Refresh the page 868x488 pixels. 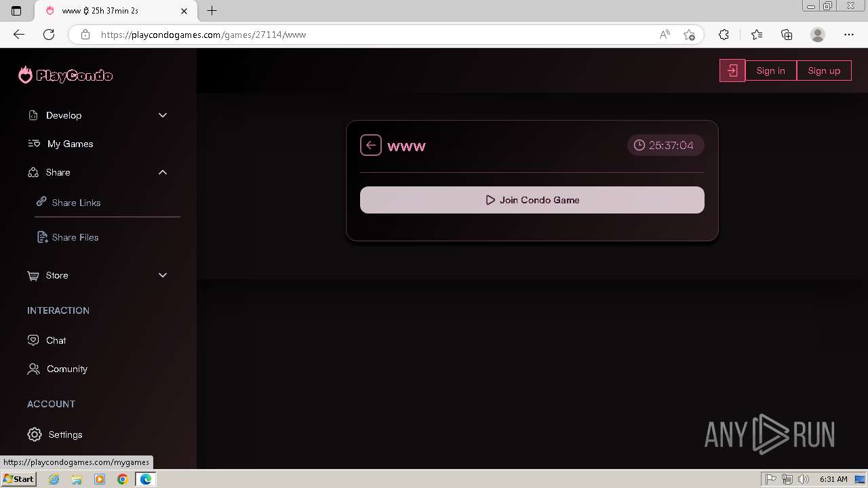pyautogui.click(x=49, y=35)
